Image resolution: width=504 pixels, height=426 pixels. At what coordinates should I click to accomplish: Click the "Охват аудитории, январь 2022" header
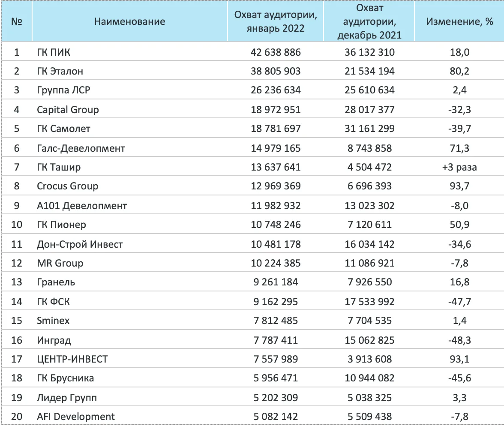click(x=276, y=21)
